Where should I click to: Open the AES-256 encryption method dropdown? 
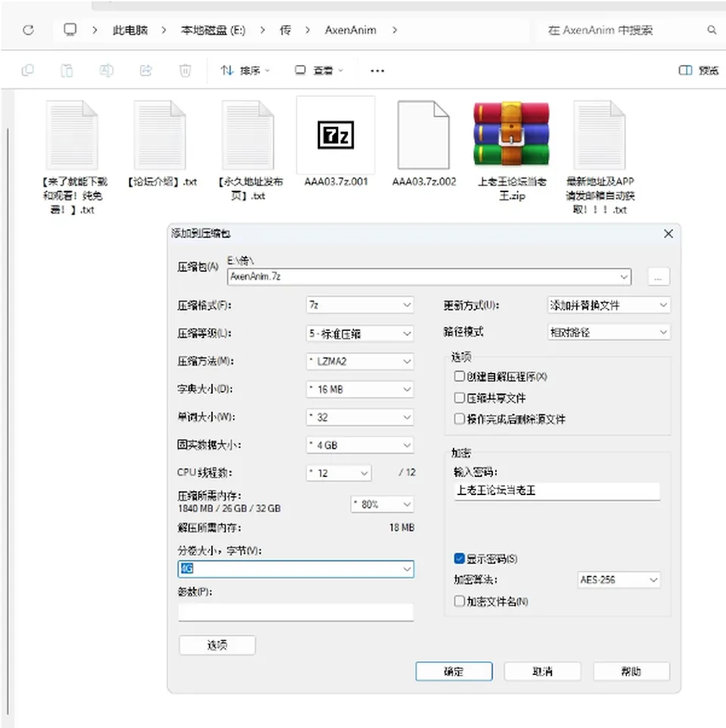click(619, 579)
